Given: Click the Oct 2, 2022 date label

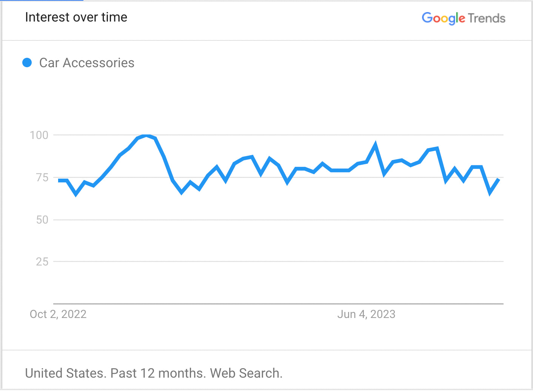Looking at the screenshot, I should [x=58, y=314].
